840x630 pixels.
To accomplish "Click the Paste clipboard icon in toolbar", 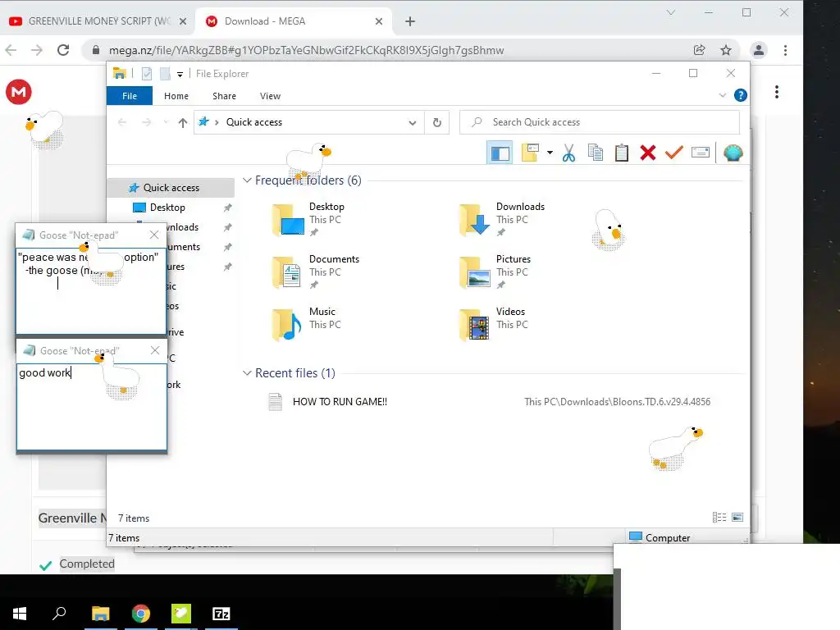I will coord(622,153).
